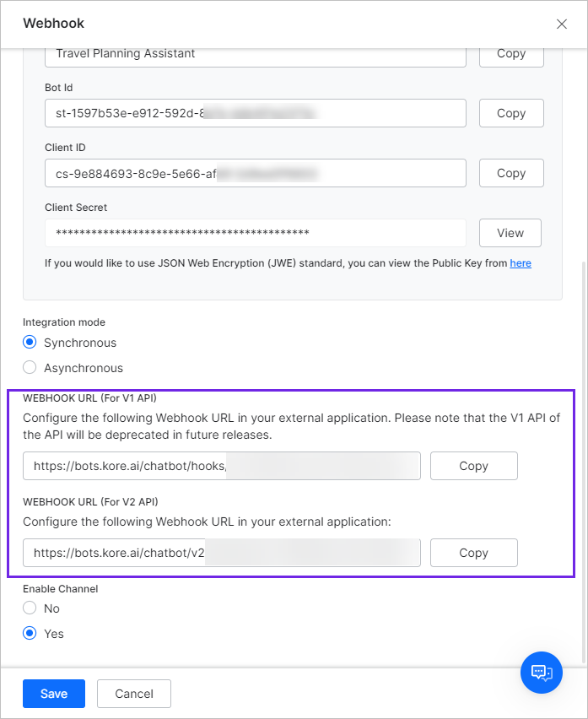The image size is (588, 719).
Task: Open the Public Key 'here' link
Action: (x=521, y=263)
